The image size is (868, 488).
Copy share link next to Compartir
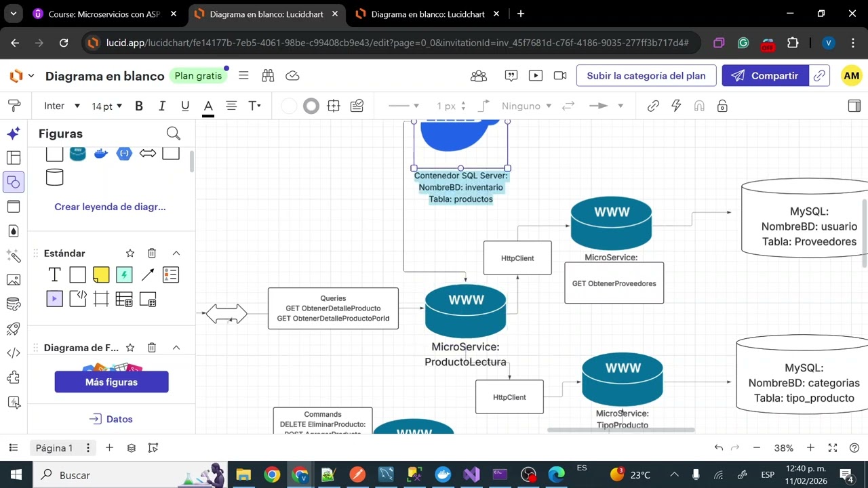pyautogui.click(x=820, y=76)
